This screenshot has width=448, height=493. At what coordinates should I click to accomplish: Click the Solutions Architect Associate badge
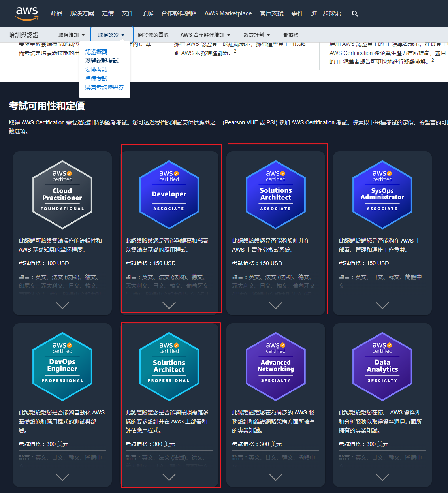click(276, 195)
